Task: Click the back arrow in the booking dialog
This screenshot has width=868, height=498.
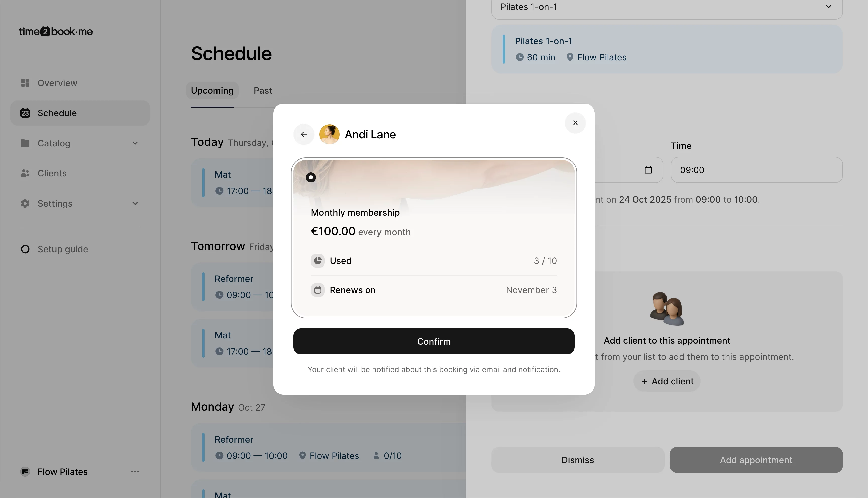Action: 304,134
